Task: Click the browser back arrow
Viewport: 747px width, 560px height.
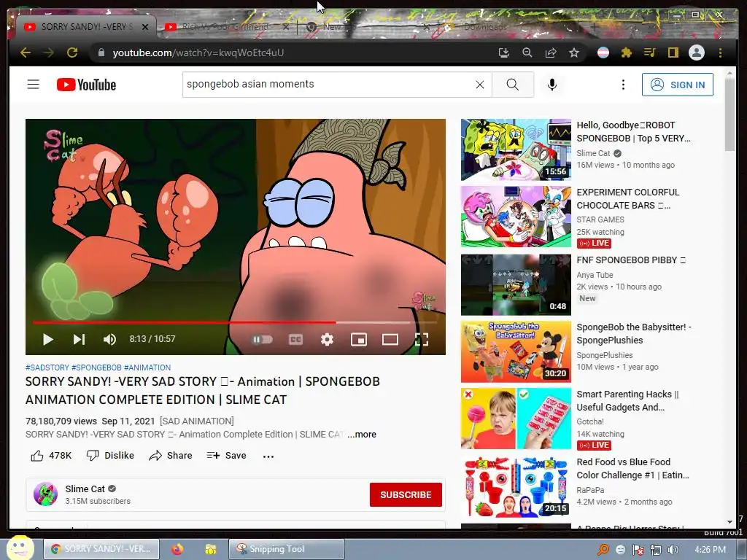Action: (26, 52)
